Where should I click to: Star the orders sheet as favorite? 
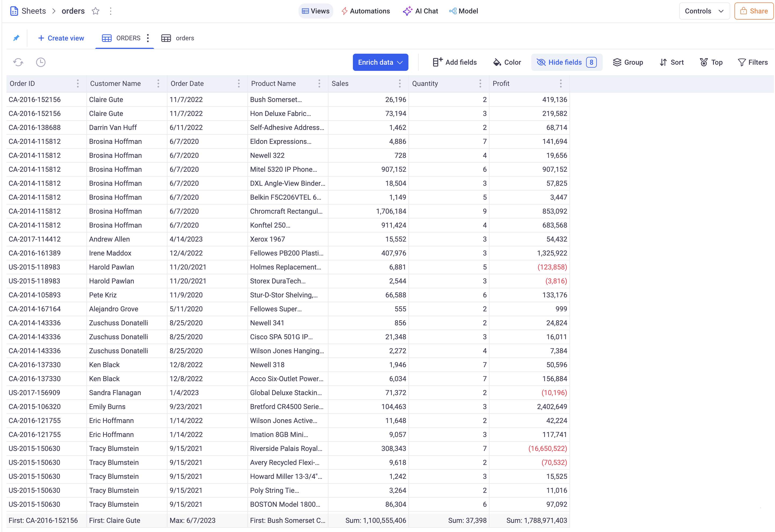pos(96,11)
